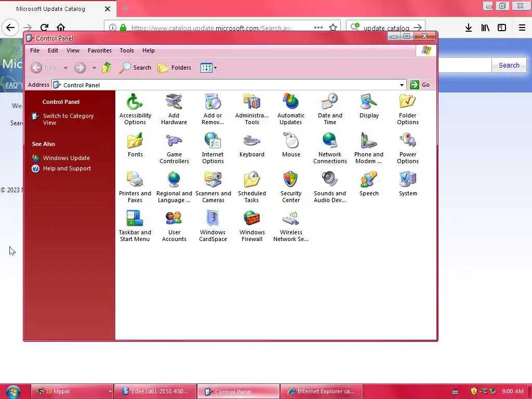
Task: Open Internet Options icon
Action: point(212,148)
